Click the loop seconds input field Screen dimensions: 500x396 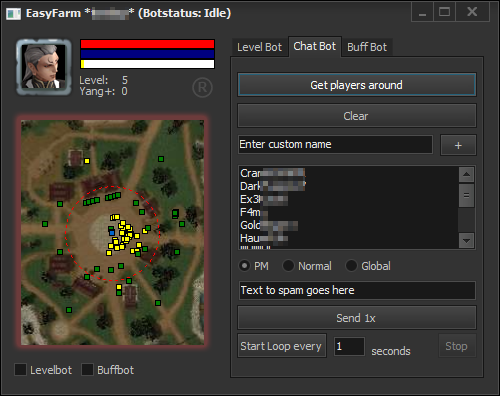(349, 346)
